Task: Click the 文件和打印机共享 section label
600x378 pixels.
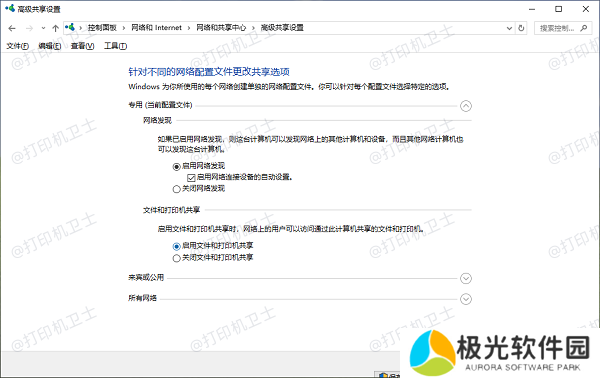Action: click(171, 210)
